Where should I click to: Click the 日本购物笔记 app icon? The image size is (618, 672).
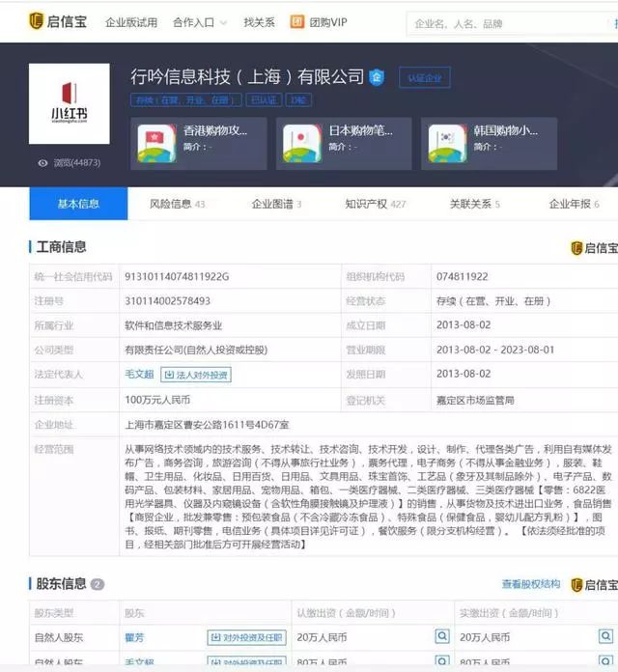[x=301, y=144]
